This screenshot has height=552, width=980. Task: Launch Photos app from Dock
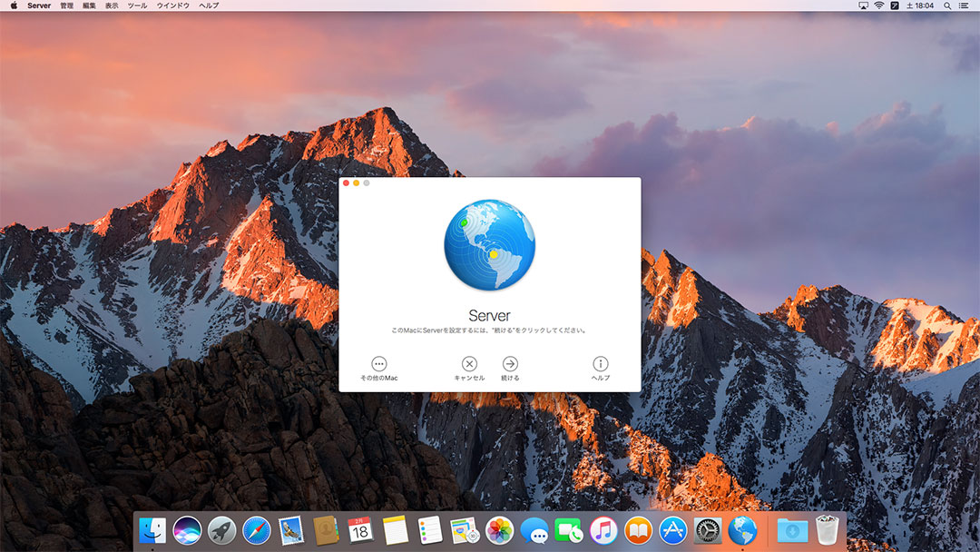pyautogui.click(x=499, y=531)
